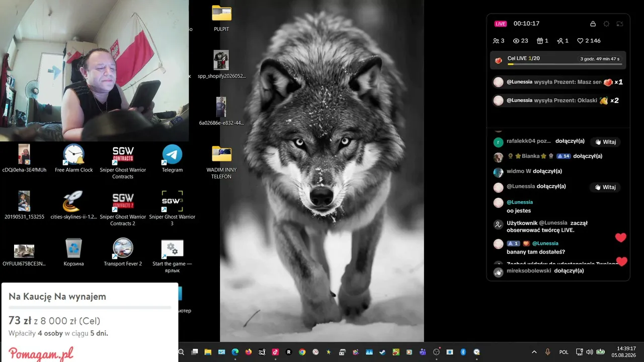Open Microsoft Edge from the taskbar

pos(235,352)
